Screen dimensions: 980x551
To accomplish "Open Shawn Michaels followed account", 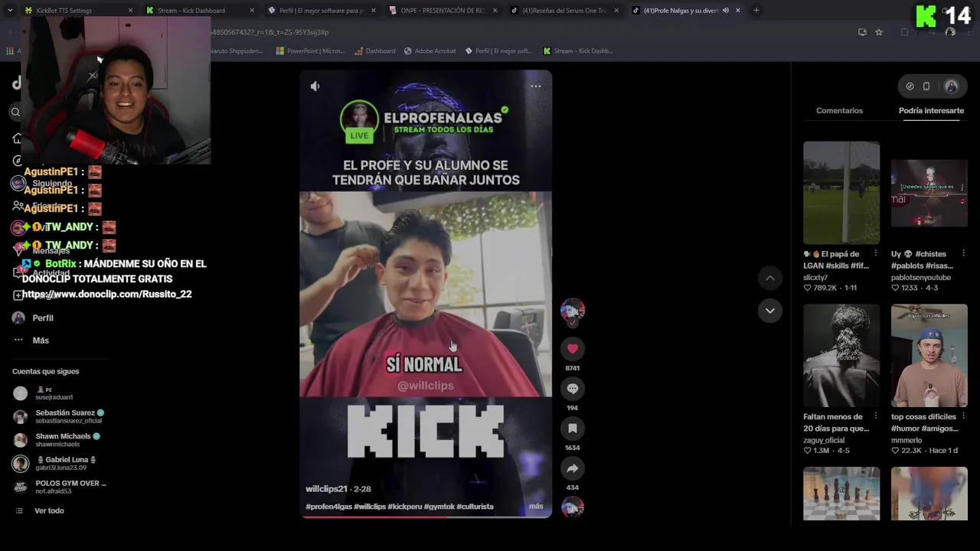I will 57,439.
